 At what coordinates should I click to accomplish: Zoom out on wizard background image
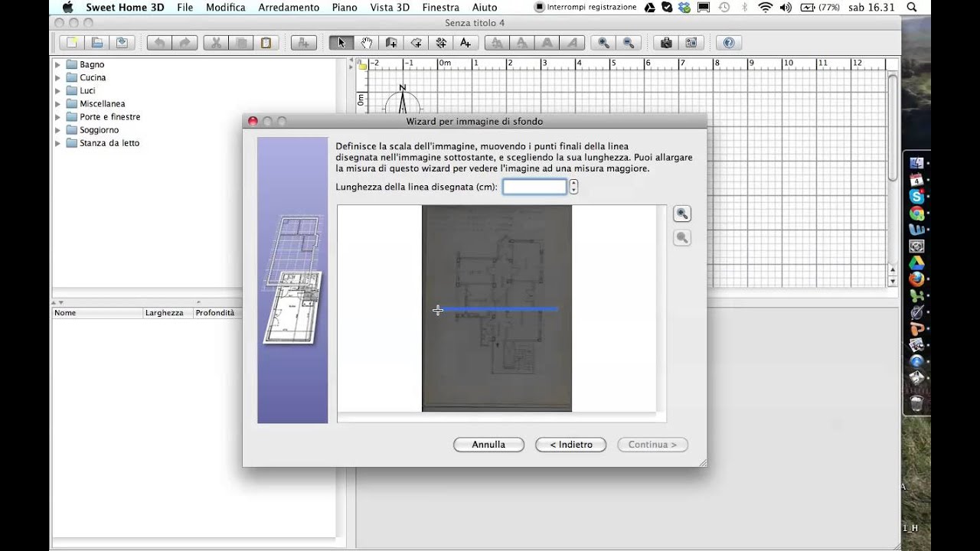click(681, 238)
